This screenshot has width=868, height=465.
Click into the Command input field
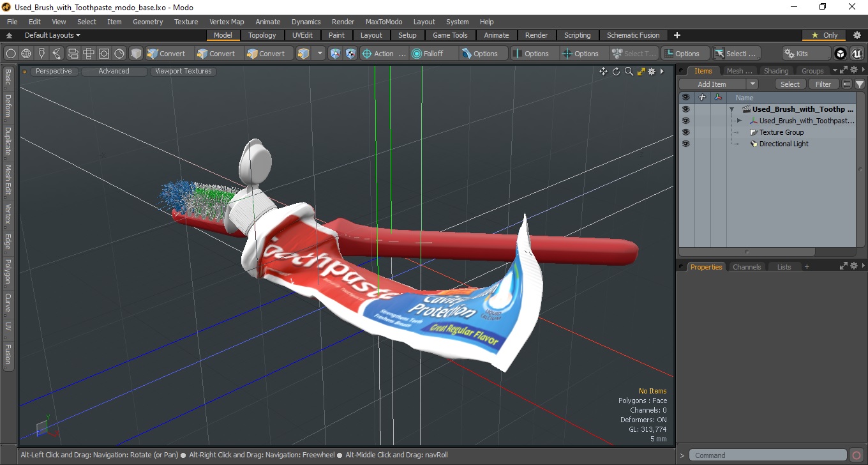[x=768, y=455]
